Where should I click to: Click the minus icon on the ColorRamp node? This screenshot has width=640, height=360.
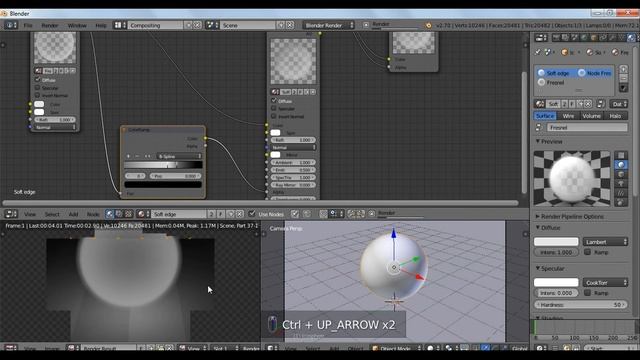pyautogui.click(x=137, y=156)
